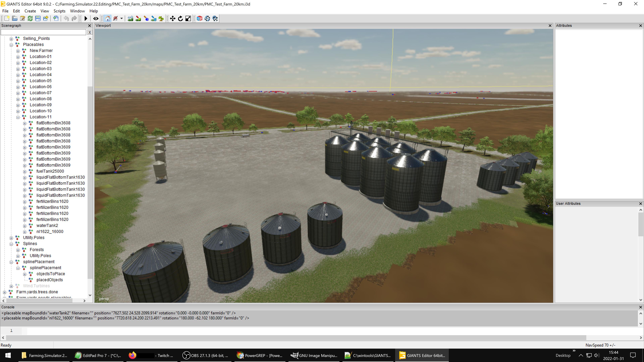
Task: Reload the scene with the green arrows
Action: tap(30, 18)
